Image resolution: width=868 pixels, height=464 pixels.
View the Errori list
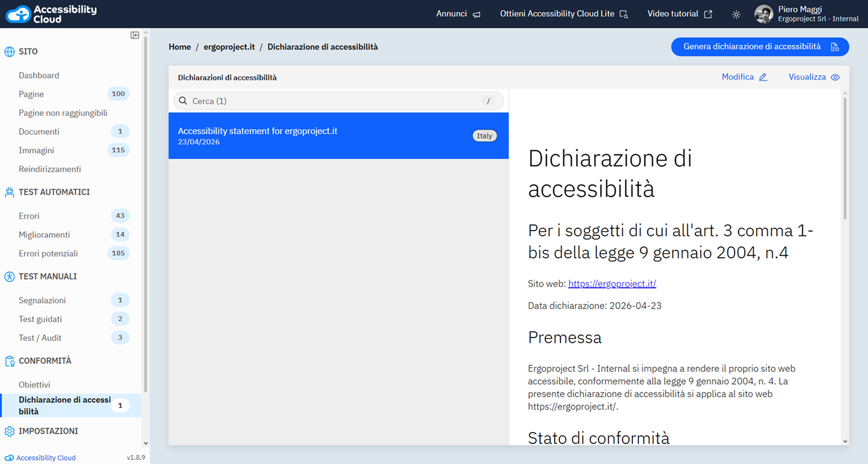pos(29,216)
